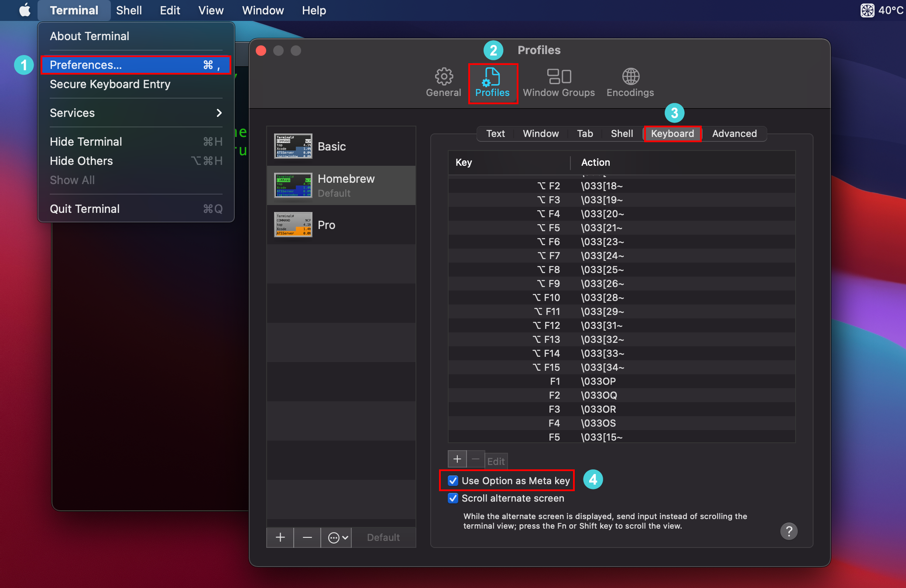Image resolution: width=906 pixels, height=588 pixels.
Task: Toggle Use Option as Meta key
Action: click(x=453, y=481)
